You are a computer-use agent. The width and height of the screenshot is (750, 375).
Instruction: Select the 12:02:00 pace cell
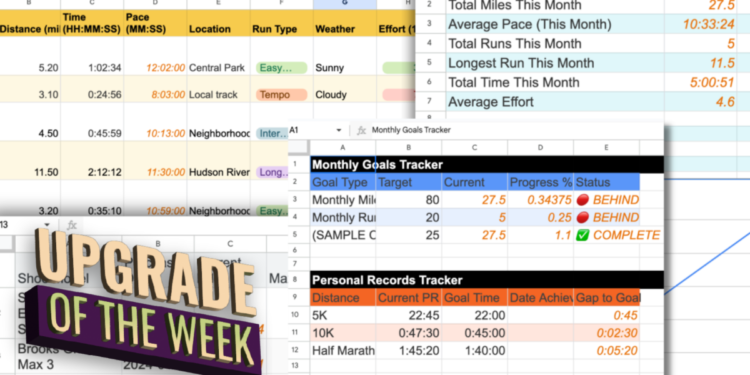(155, 56)
